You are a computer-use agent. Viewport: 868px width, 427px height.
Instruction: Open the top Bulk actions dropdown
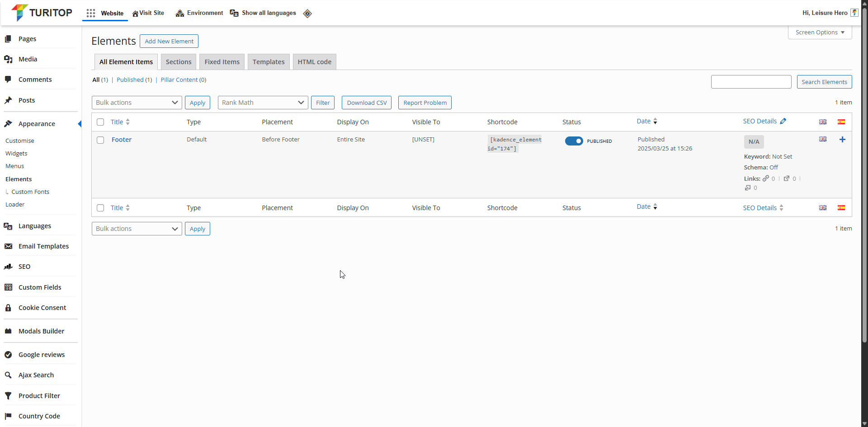pos(137,103)
